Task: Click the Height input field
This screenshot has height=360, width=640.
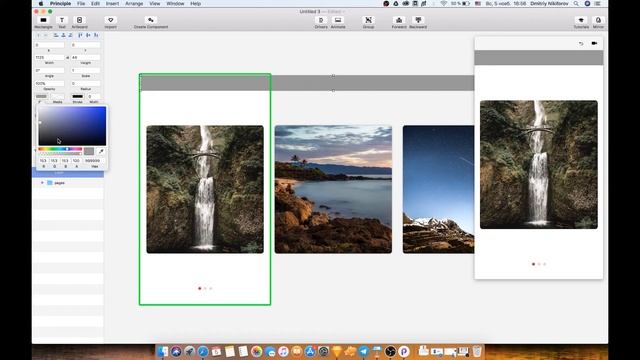Action: tap(85, 58)
